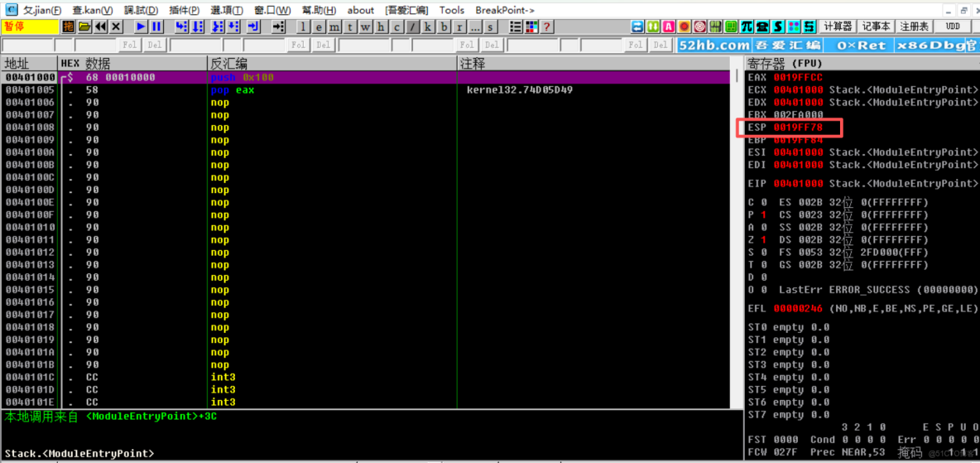Click the 反汇编 column header
The width and height of the screenshot is (980, 463).
coord(332,63)
